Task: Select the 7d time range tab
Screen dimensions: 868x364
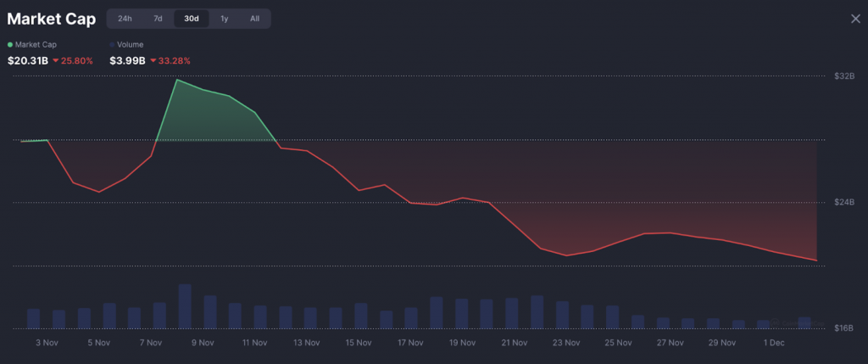Action: tap(158, 19)
